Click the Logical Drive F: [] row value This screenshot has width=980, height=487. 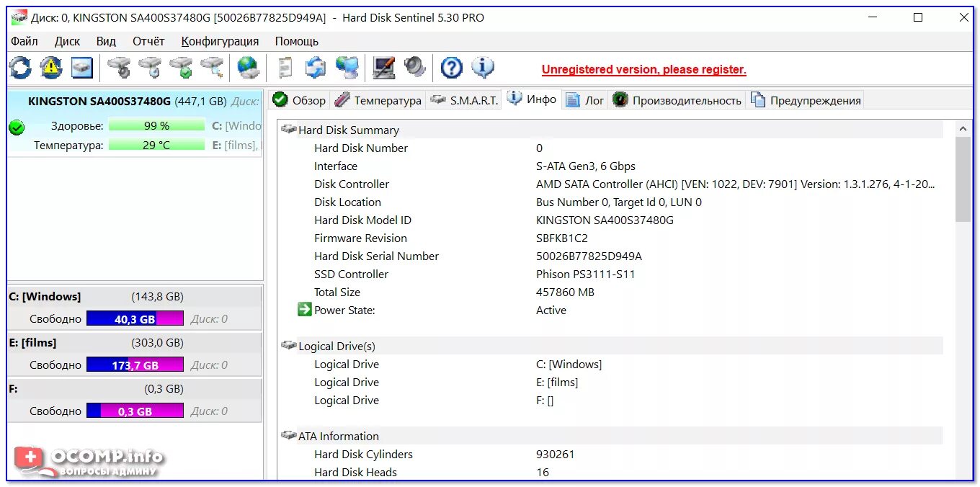point(545,400)
